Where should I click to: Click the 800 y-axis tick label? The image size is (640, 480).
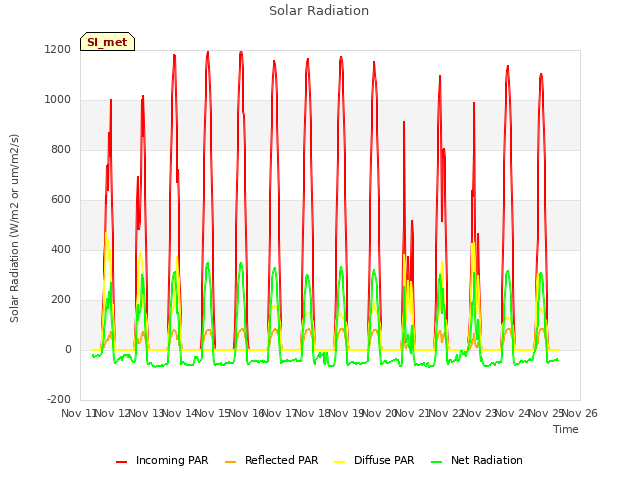coord(61,150)
